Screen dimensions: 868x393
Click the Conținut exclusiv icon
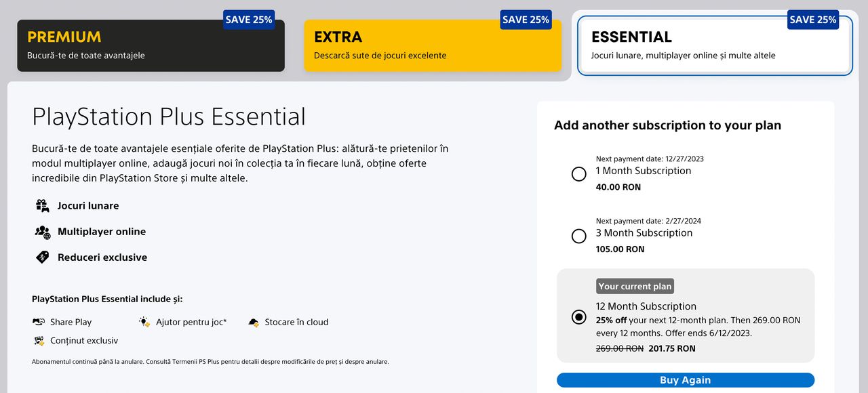(x=39, y=340)
